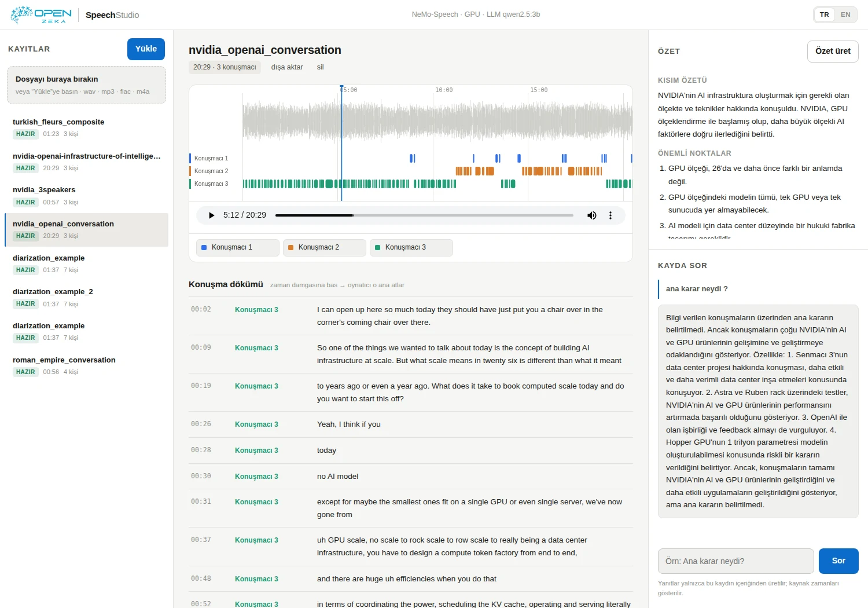Open the turkish_fleurs_composite recording
Image resolution: width=868 pixels, height=608 pixels.
86,128
